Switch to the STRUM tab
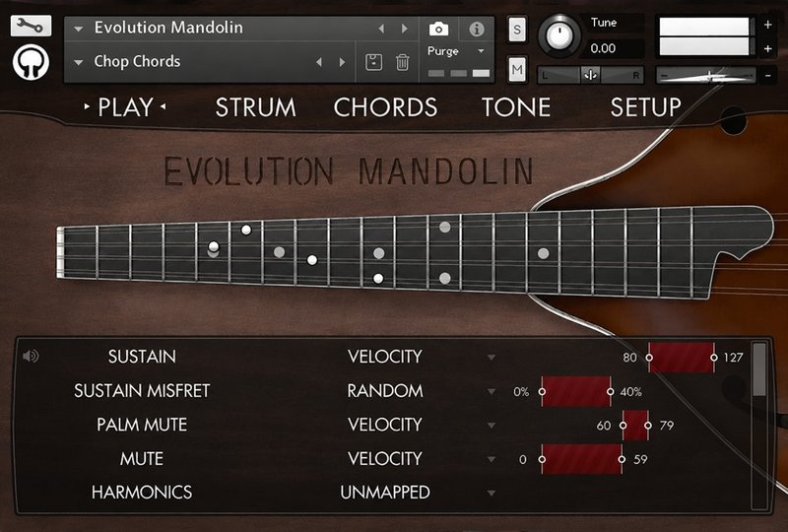 tap(255, 107)
